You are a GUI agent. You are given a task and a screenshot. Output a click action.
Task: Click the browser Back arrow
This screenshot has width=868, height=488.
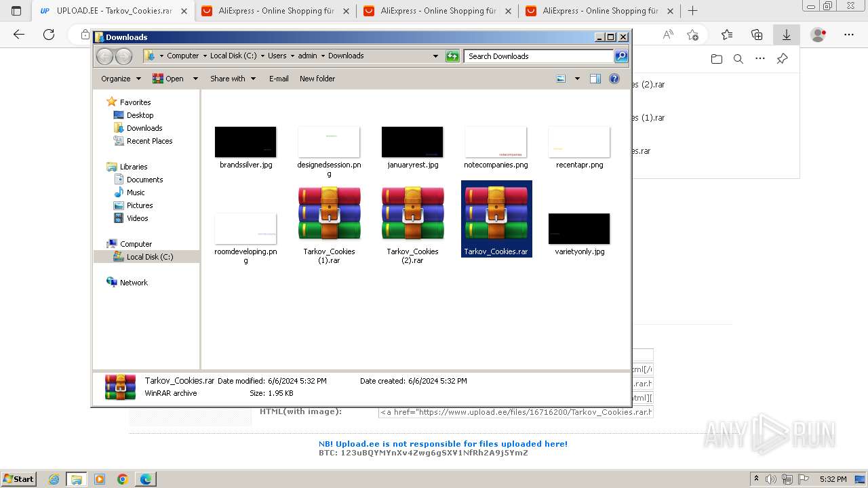click(19, 35)
